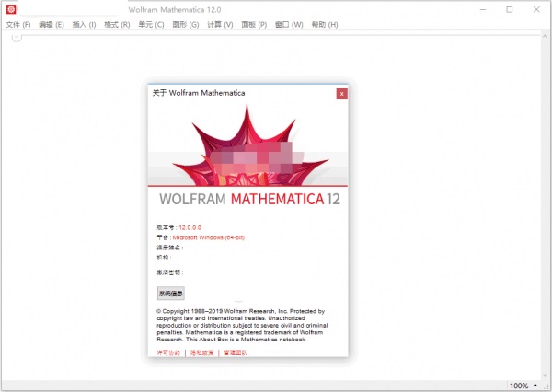The image size is (552, 392).
Task: Close the About Wolfram Mathematica dialog
Action: point(342,94)
